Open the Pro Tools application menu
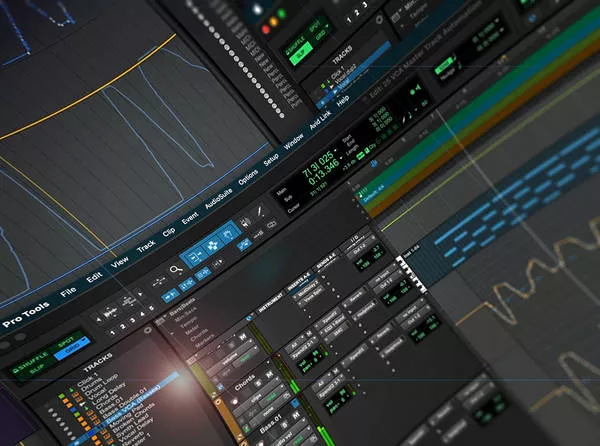The height and width of the screenshot is (446, 600). point(26,314)
